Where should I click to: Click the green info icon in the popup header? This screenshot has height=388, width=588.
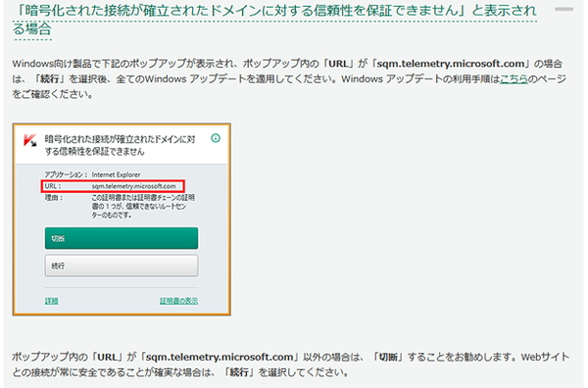(216, 138)
